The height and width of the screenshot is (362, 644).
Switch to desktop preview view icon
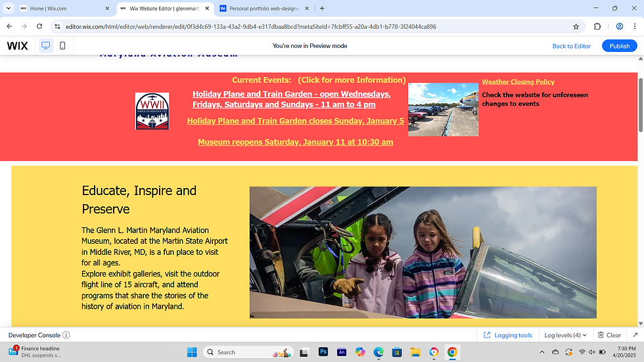pyautogui.click(x=45, y=45)
